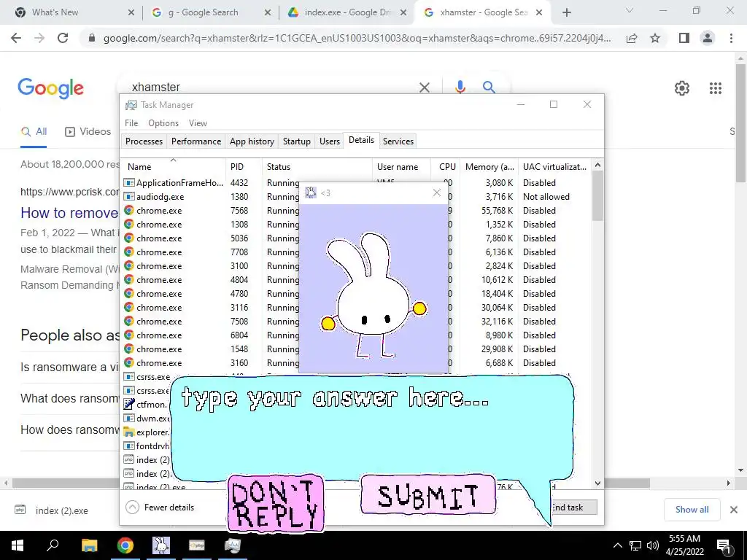Screen dimensions: 747x560
Task: Click the SUBMIT button
Action: pyautogui.click(x=427, y=495)
